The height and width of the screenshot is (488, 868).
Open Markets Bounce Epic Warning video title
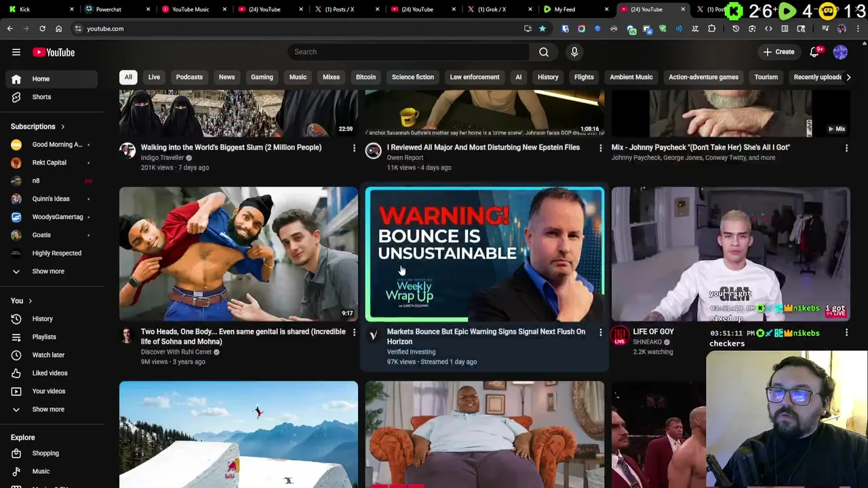(486, 337)
